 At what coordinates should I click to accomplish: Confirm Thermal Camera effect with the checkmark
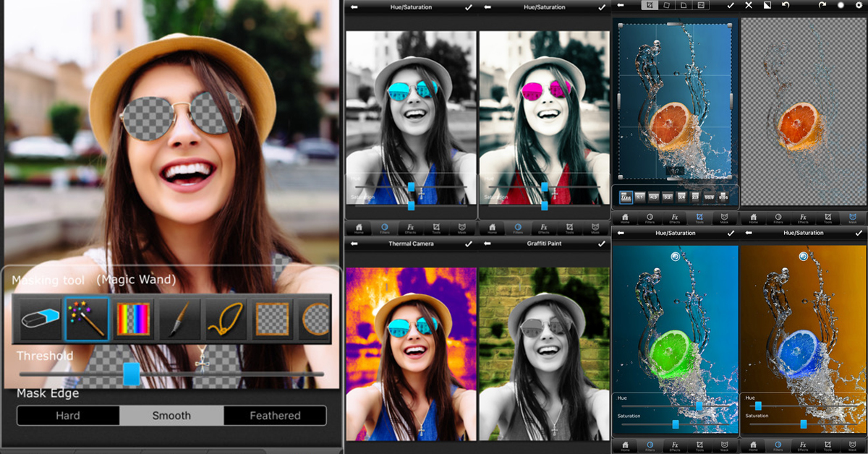pyautogui.click(x=468, y=244)
